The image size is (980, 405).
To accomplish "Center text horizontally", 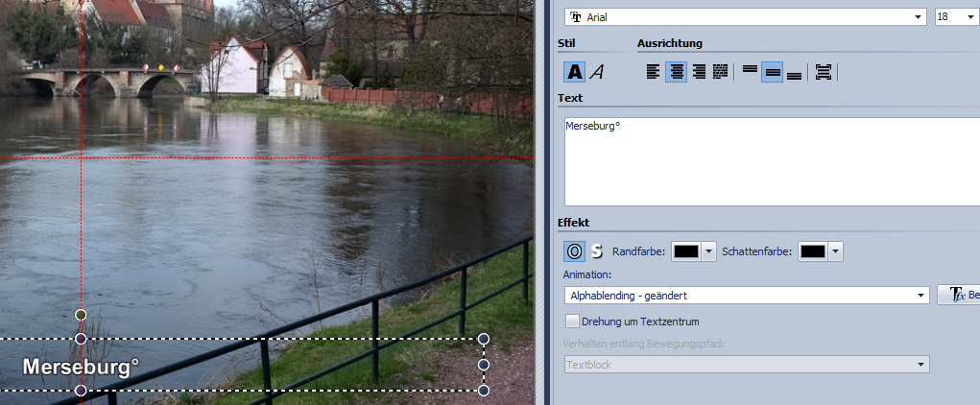I will 676,71.
